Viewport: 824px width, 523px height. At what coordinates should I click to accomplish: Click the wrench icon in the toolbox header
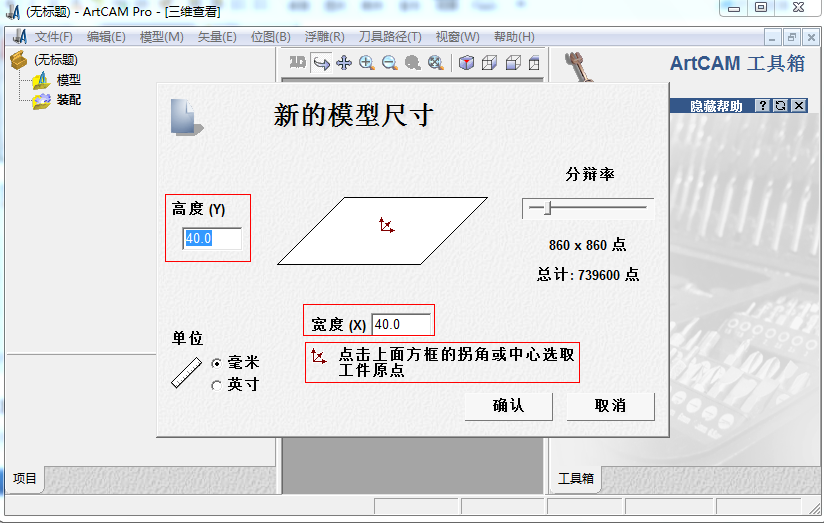579,66
